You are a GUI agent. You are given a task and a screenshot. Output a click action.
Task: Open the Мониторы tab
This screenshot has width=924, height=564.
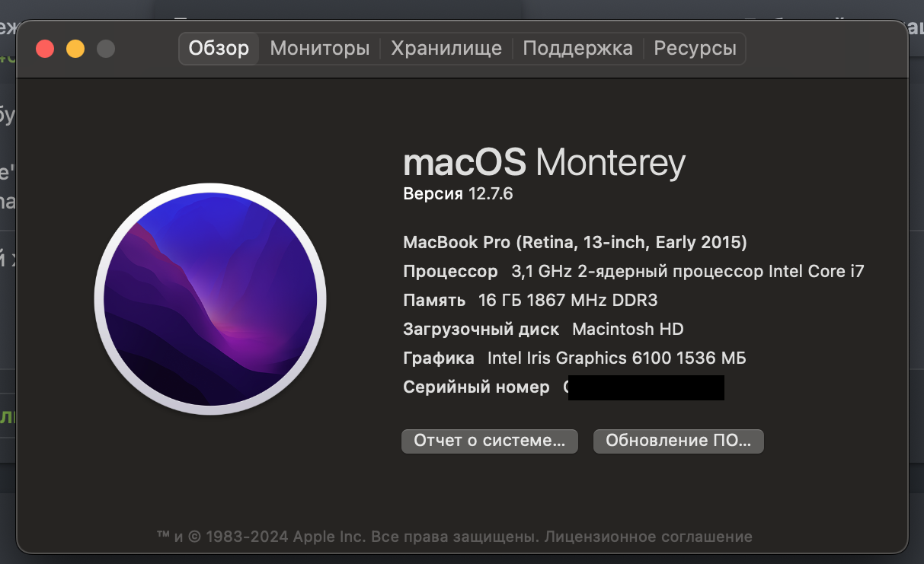coord(320,49)
